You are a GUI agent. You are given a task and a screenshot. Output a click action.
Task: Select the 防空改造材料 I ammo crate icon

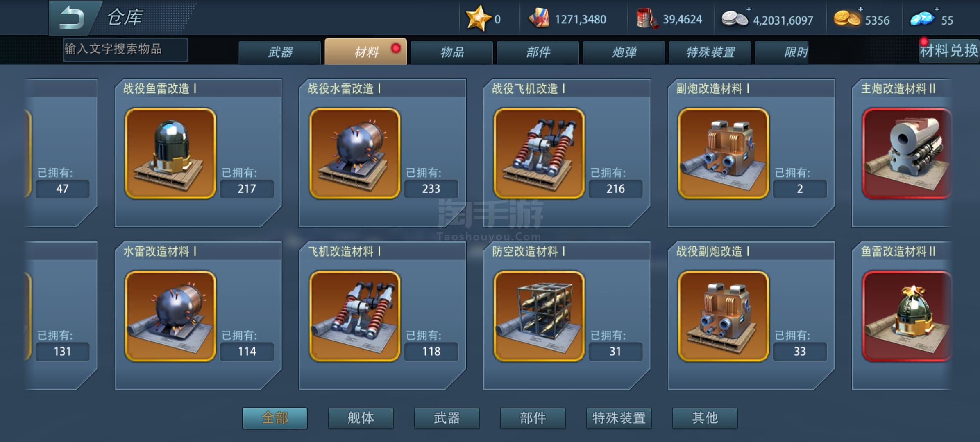click(x=539, y=316)
